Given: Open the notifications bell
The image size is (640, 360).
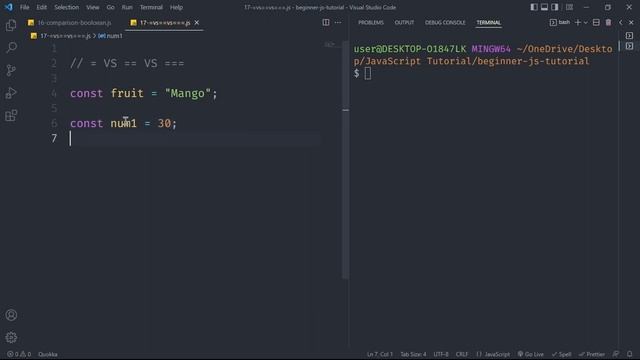Looking at the screenshot, I should [x=629, y=354].
